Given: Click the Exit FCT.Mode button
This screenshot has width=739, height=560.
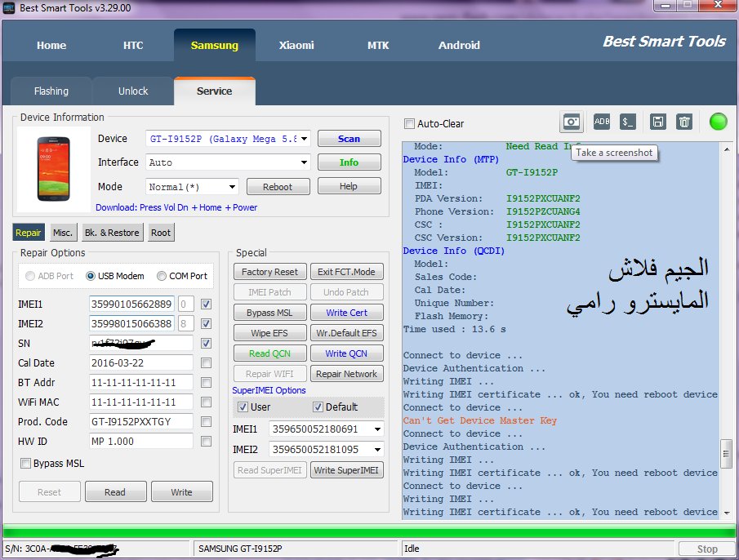Looking at the screenshot, I should tap(346, 272).
